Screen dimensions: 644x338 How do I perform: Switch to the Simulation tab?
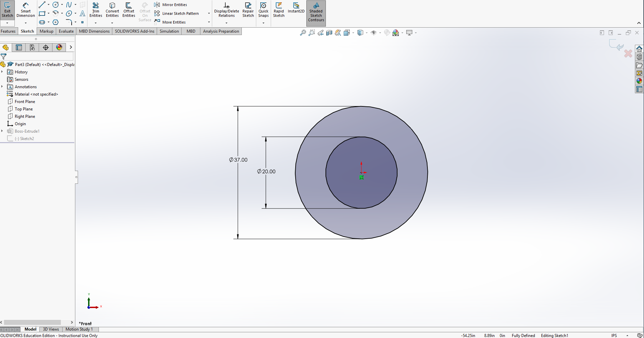tap(169, 31)
